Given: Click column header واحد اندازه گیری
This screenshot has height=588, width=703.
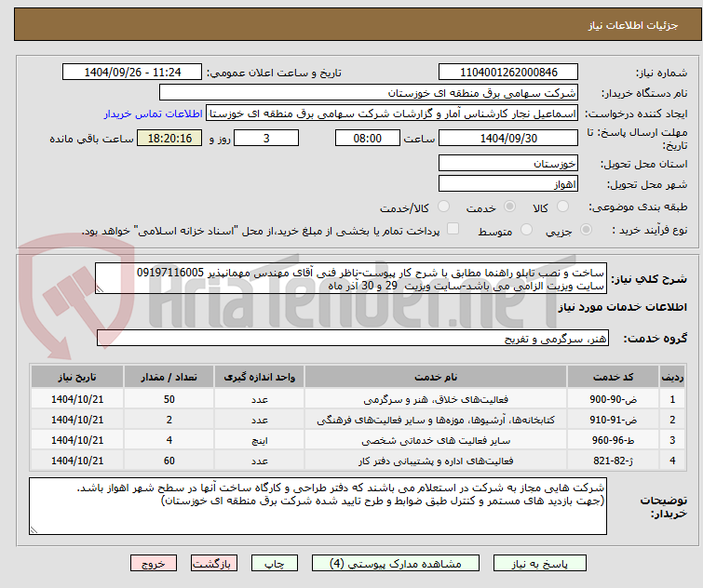Looking at the screenshot, I should coord(260,377).
